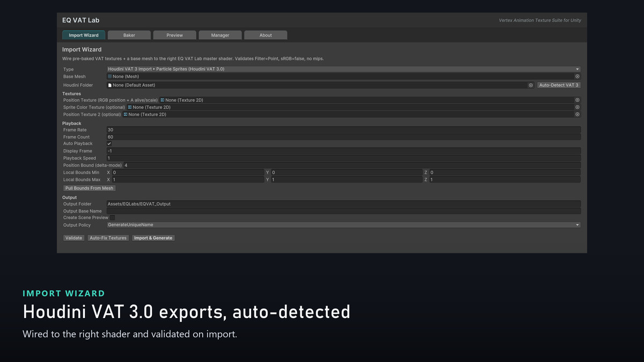This screenshot has height=362, width=644.
Task: Switch to the Baker tab
Action: pyautogui.click(x=129, y=35)
